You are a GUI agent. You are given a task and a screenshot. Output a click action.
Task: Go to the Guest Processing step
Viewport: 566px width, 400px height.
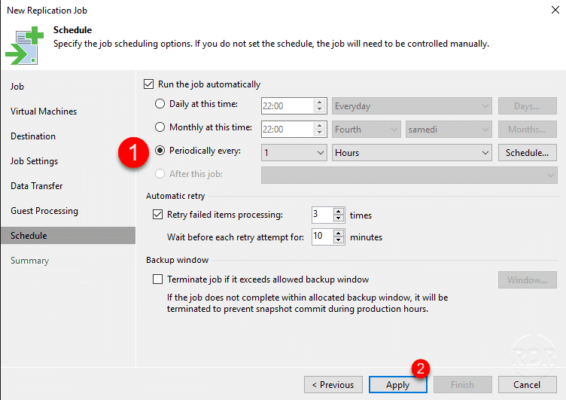(44, 211)
